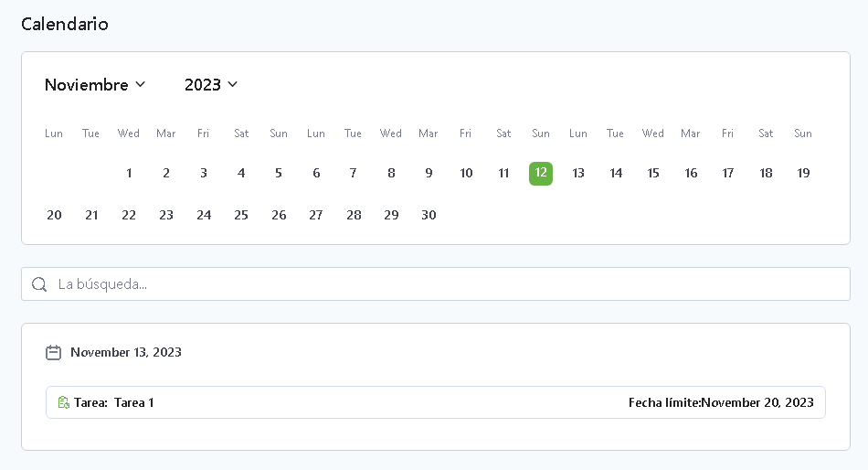Click the calendar icon beside November 13, 2023

pos(54,352)
